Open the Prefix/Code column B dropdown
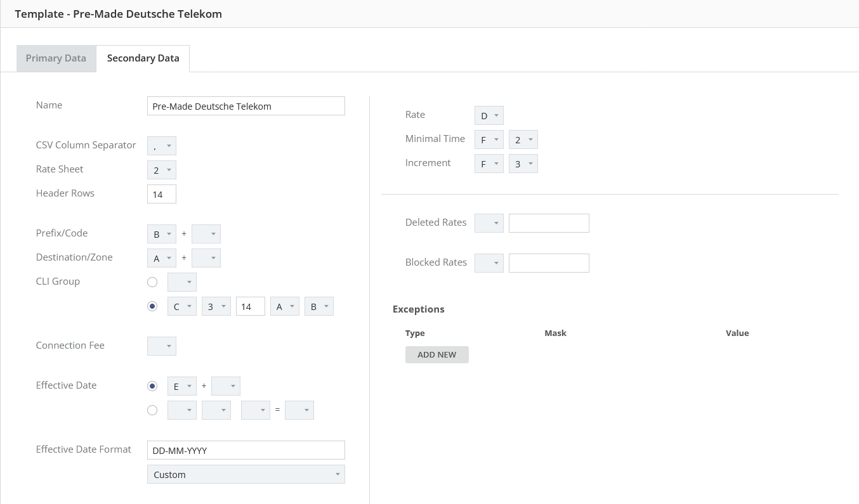The image size is (859, 504). click(x=161, y=234)
